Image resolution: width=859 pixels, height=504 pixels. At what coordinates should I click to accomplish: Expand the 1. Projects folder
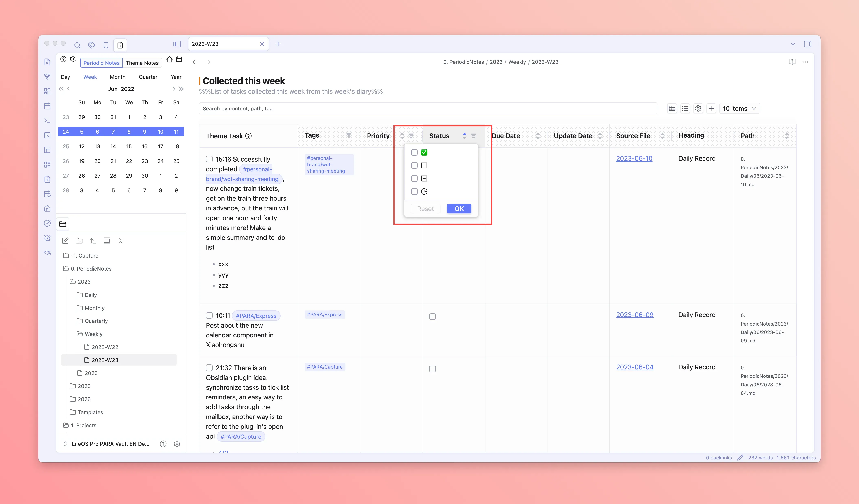coord(83,425)
